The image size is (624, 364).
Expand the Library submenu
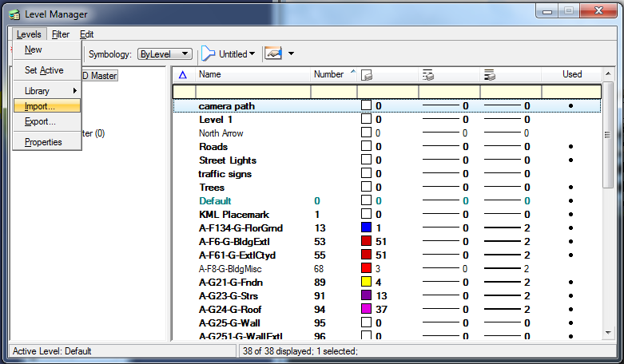pos(47,91)
